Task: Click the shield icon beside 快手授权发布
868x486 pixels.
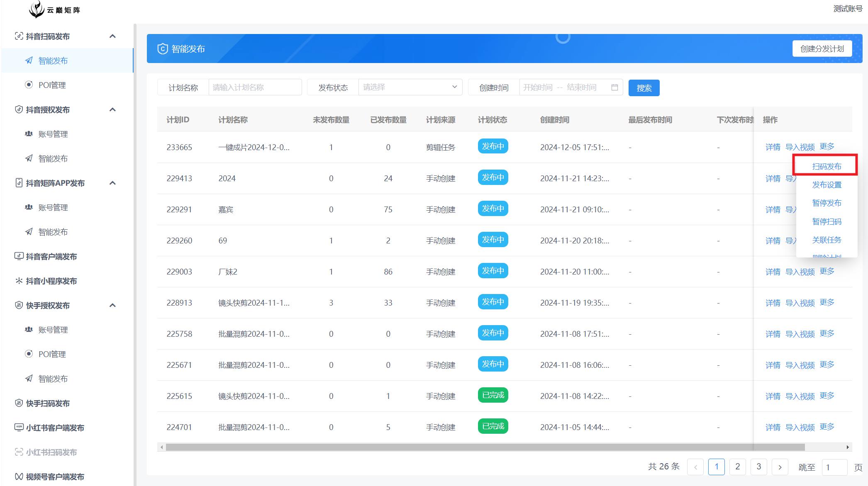Action: [19, 305]
